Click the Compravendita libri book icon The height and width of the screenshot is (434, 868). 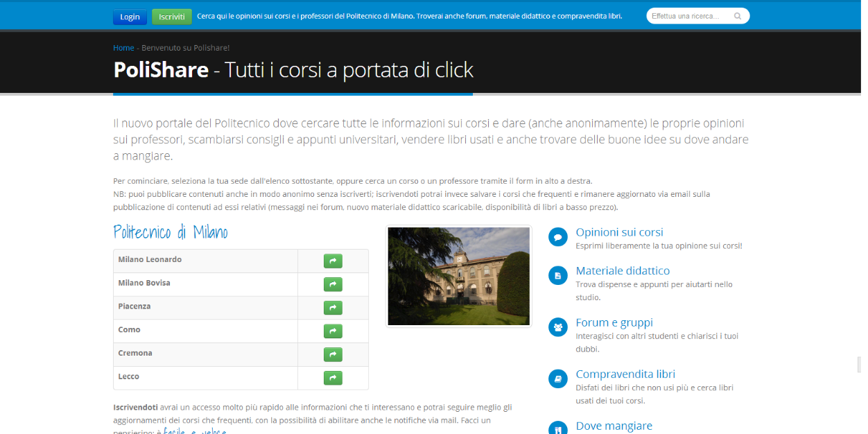click(558, 379)
